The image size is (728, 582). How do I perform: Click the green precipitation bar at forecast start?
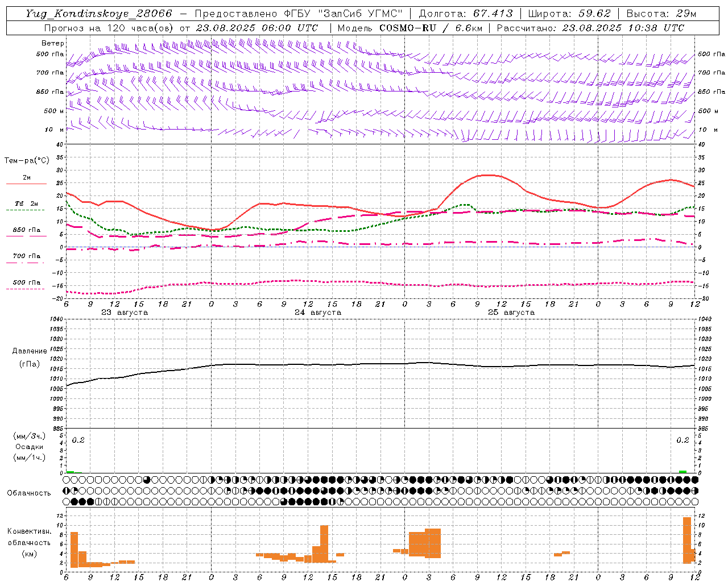click(70, 472)
